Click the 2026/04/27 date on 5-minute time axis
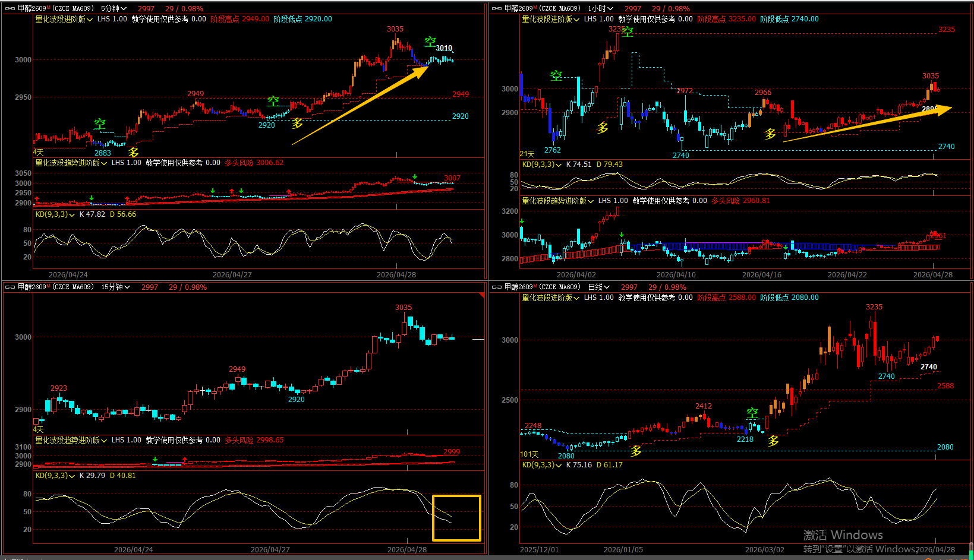This screenshot has height=560, width=974. 232,275
